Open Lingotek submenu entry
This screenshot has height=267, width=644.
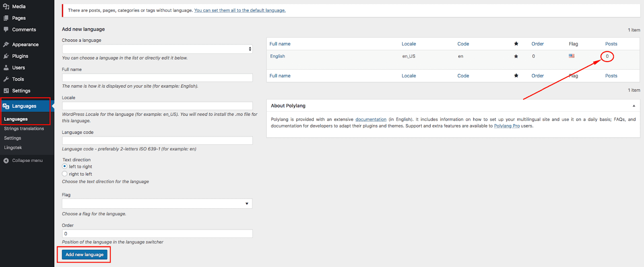(13, 148)
